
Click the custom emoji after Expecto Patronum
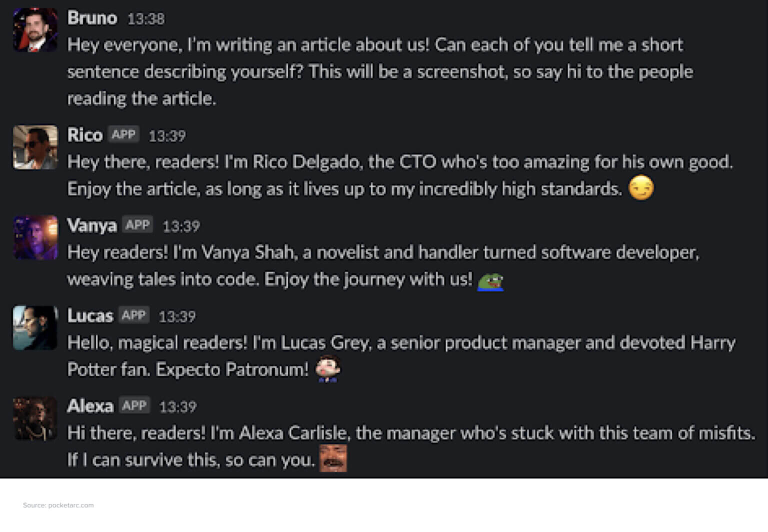327,369
